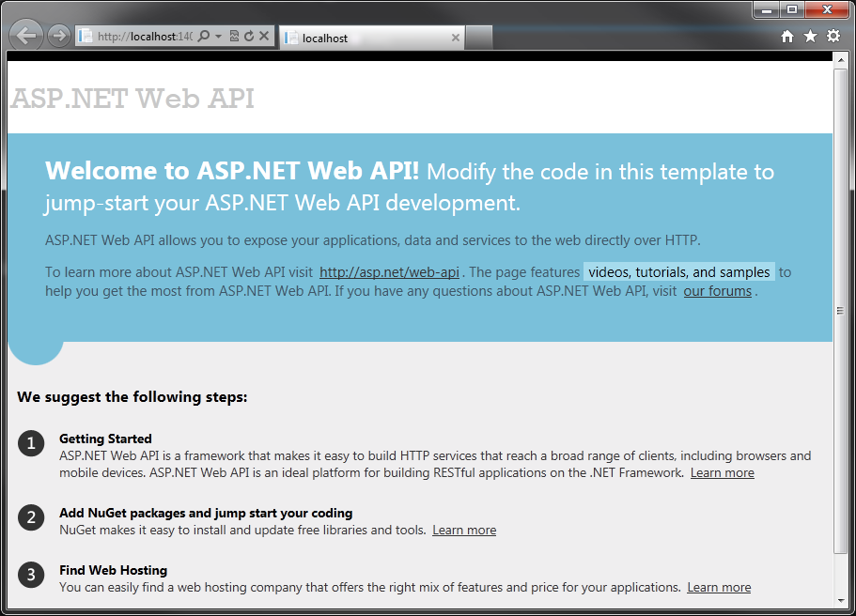The image size is (856, 616).
Task: Open the Home page via the home icon
Action: coord(786,35)
